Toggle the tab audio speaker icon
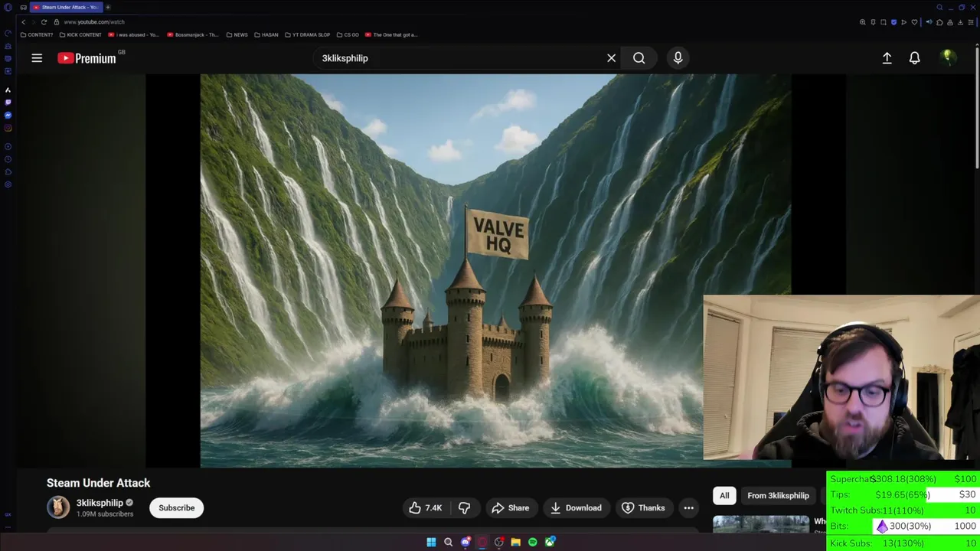The image size is (980, 551). point(929,22)
